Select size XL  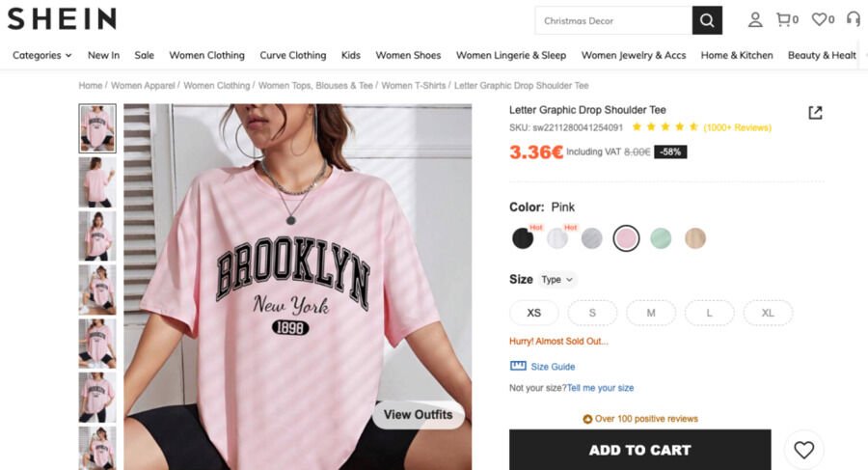[768, 313]
